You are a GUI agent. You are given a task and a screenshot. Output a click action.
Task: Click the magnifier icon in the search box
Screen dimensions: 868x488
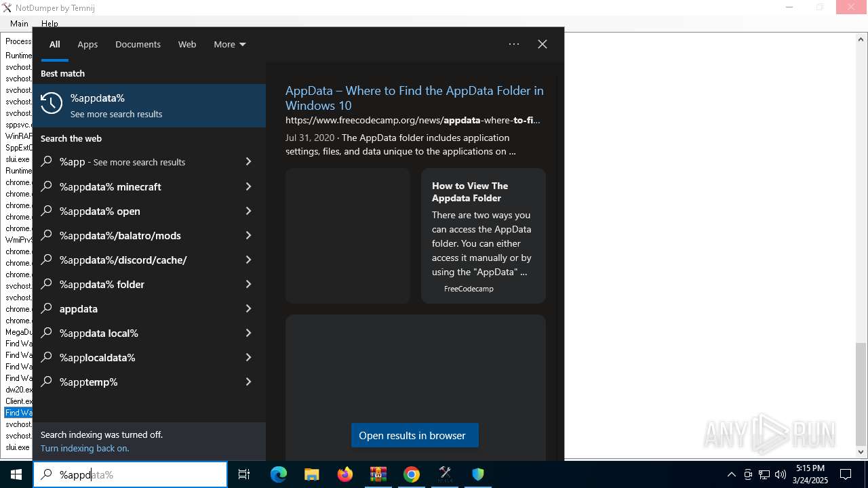tap(47, 474)
